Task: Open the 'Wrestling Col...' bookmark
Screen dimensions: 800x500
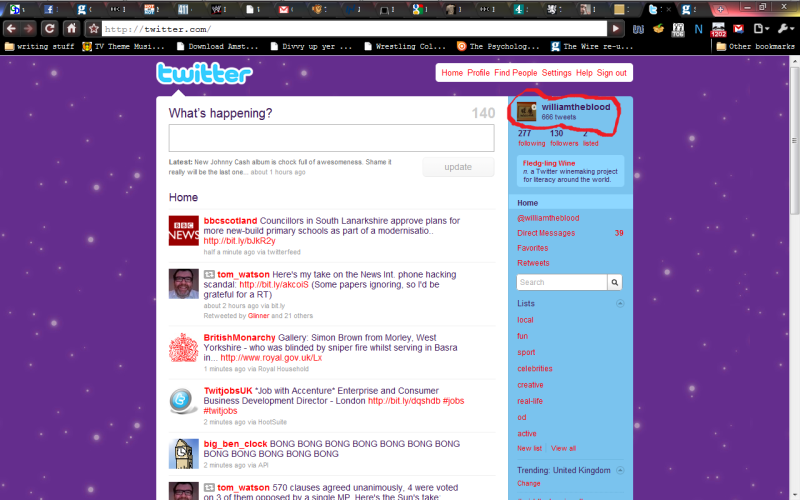Action: pyautogui.click(x=405, y=46)
